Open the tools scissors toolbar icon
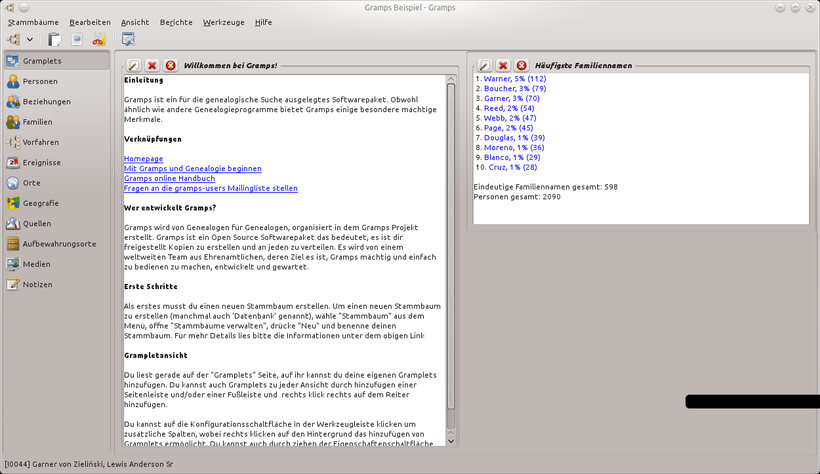The width and height of the screenshot is (820, 474). 99,39
